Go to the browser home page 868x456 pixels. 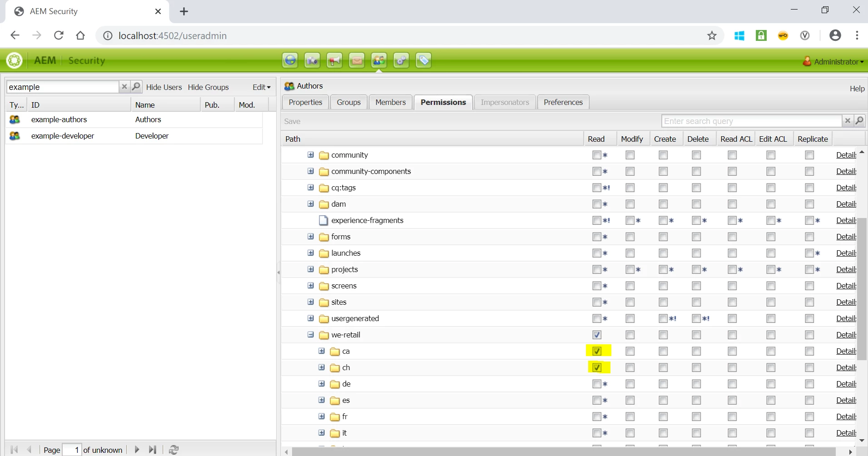(x=80, y=35)
